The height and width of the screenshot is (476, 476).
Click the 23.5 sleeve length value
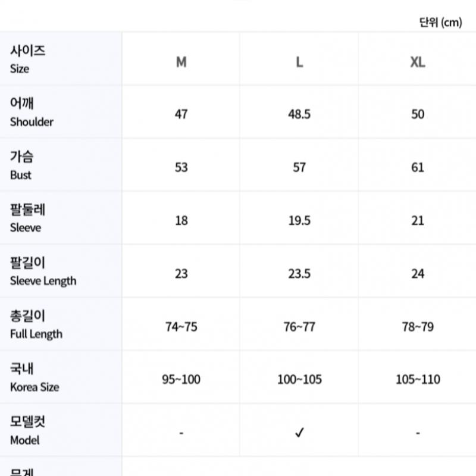coord(299,274)
